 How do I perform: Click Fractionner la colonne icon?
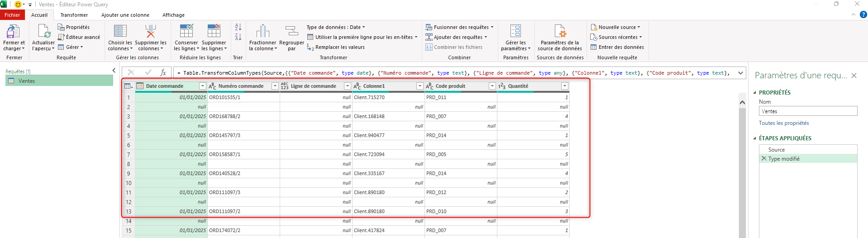coord(262,31)
